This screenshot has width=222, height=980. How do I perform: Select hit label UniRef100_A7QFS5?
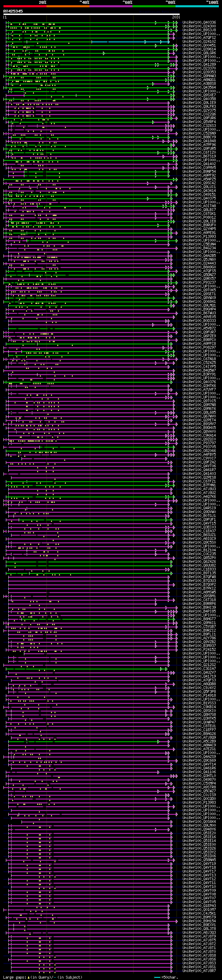coord(199,271)
